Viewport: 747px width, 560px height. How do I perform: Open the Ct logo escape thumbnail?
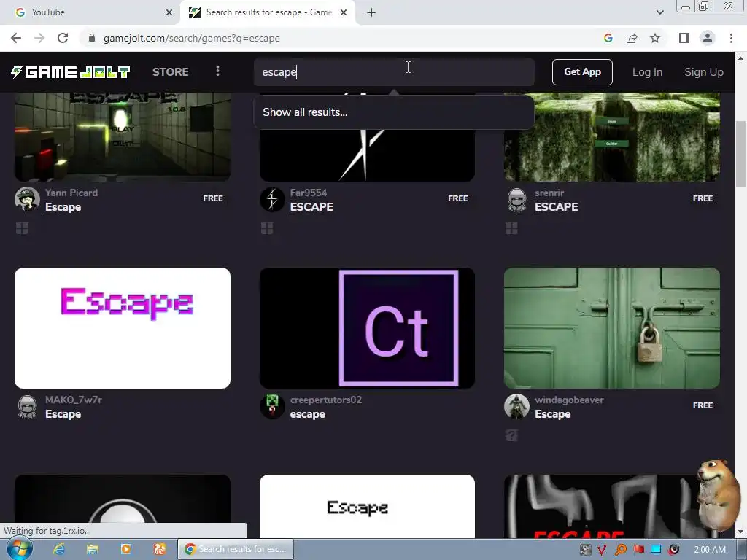coord(367,328)
